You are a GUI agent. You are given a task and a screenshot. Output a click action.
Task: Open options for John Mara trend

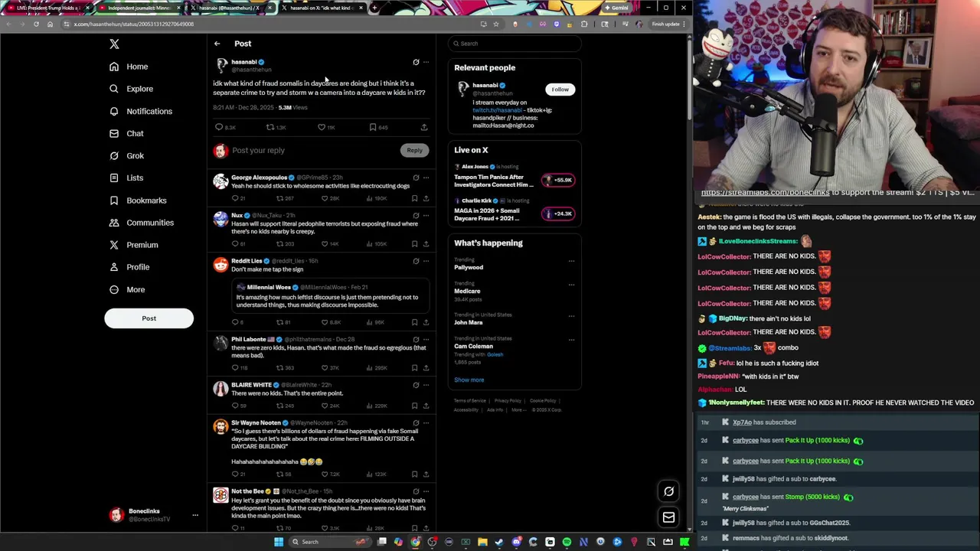point(571,316)
